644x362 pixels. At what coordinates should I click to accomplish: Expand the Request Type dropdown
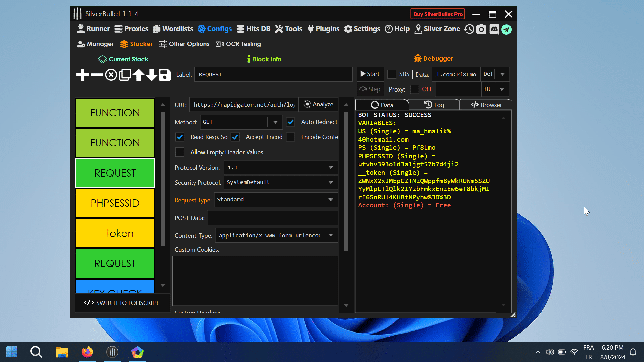tap(331, 200)
